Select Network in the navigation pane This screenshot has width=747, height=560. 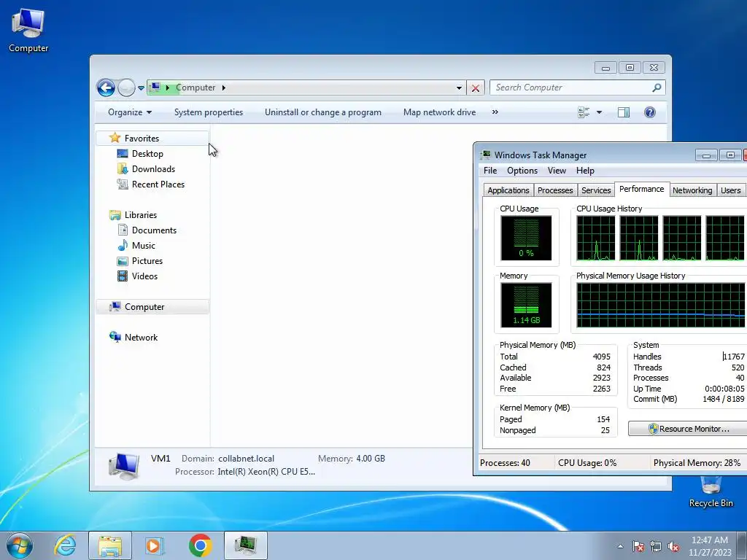(141, 337)
